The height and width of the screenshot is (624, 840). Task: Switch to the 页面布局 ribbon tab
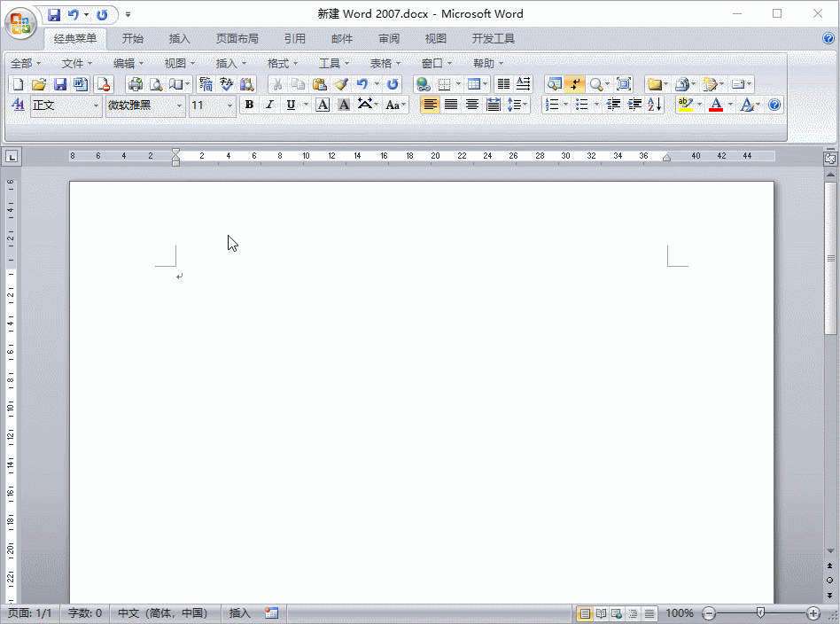pyautogui.click(x=237, y=39)
